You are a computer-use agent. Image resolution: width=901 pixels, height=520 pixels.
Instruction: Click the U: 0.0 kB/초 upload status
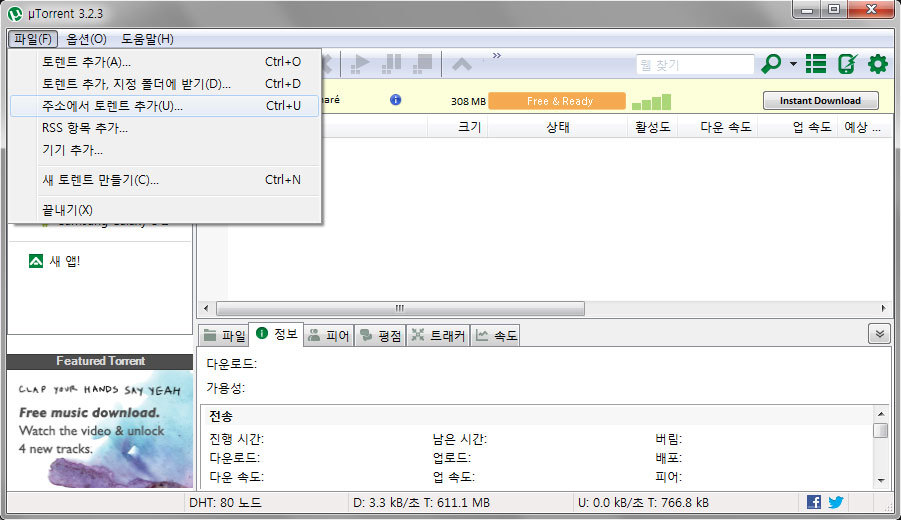643,503
